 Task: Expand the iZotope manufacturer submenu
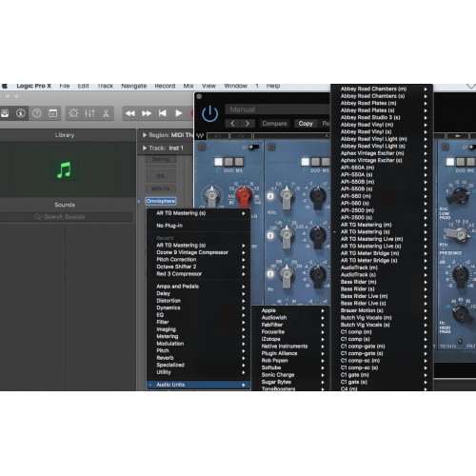(290, 339)
